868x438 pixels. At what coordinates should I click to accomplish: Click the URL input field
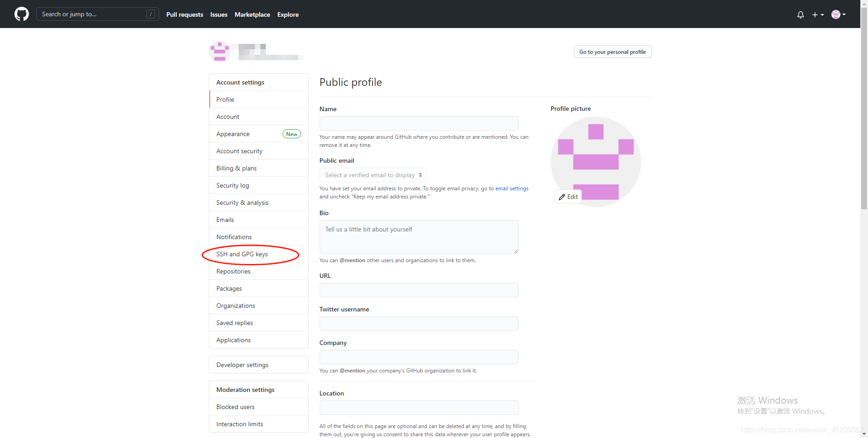pos(419,290)
